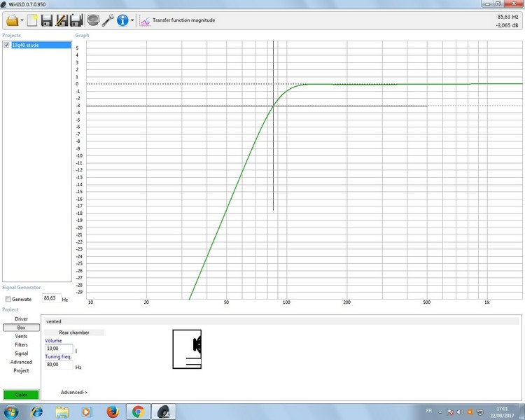Image resolution: width=525 pixels, height=420 pixels.
Task: Click the Save As pencil-floppy icon
Action: [62, 20]
